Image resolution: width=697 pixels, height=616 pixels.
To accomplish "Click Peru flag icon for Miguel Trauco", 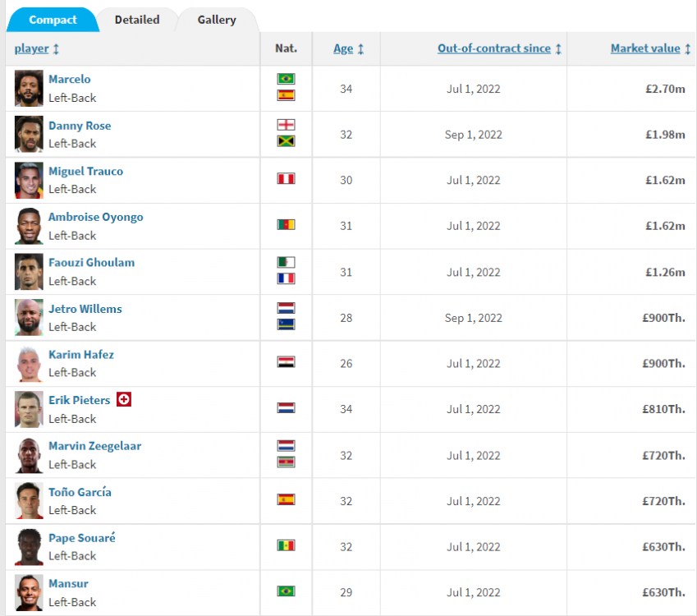I will (286, 179).
